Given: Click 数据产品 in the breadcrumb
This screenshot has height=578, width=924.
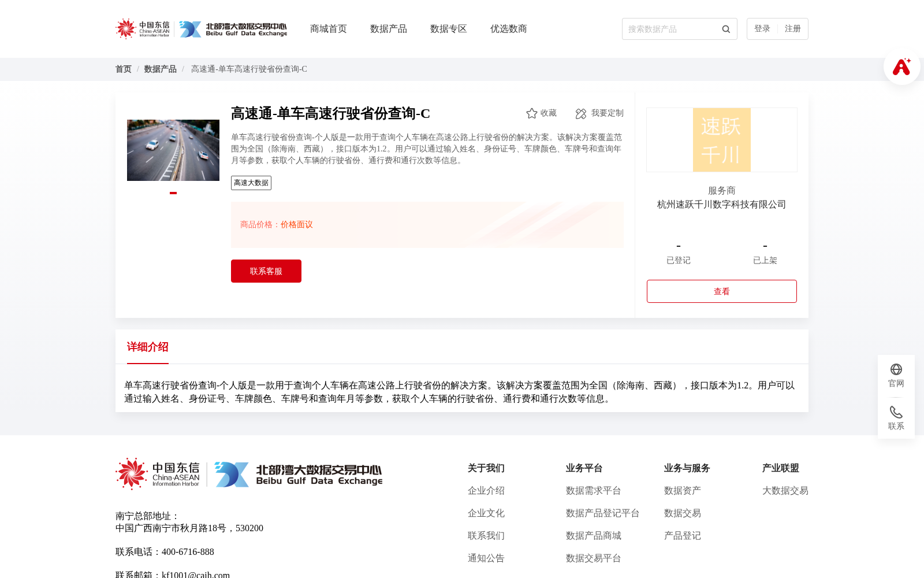Looking at the screenshot, I should point(161,69).
